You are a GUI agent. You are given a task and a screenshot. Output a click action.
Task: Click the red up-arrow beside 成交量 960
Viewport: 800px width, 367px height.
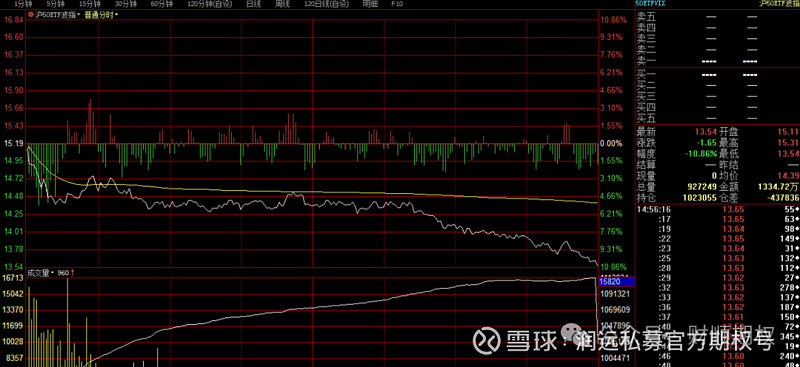(x=72, y=273)
